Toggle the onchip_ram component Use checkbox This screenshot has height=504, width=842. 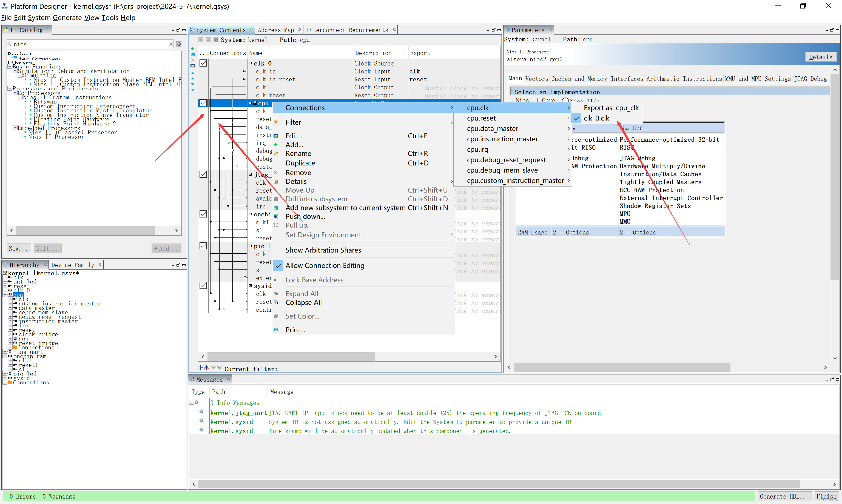(x=203, y=214)
